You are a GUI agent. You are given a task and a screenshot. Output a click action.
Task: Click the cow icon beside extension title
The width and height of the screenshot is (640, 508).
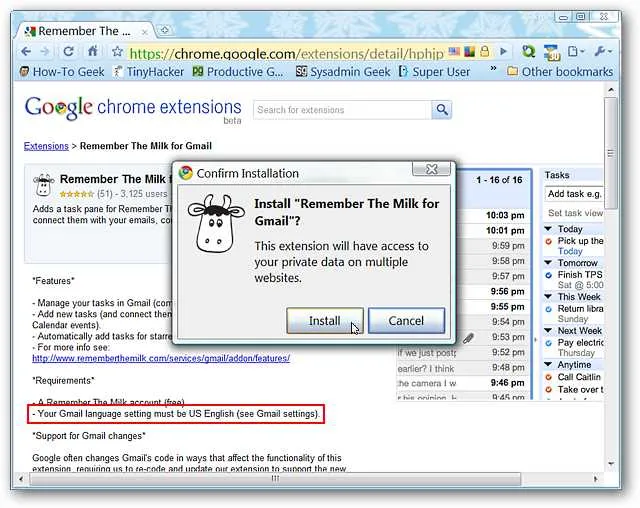[43, 184]
